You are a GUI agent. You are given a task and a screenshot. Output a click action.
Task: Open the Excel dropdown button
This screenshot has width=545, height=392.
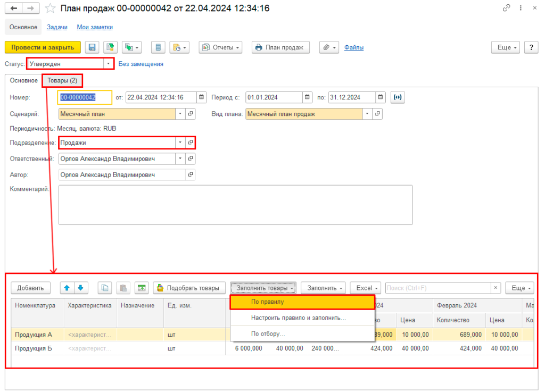tap(368, 288)
